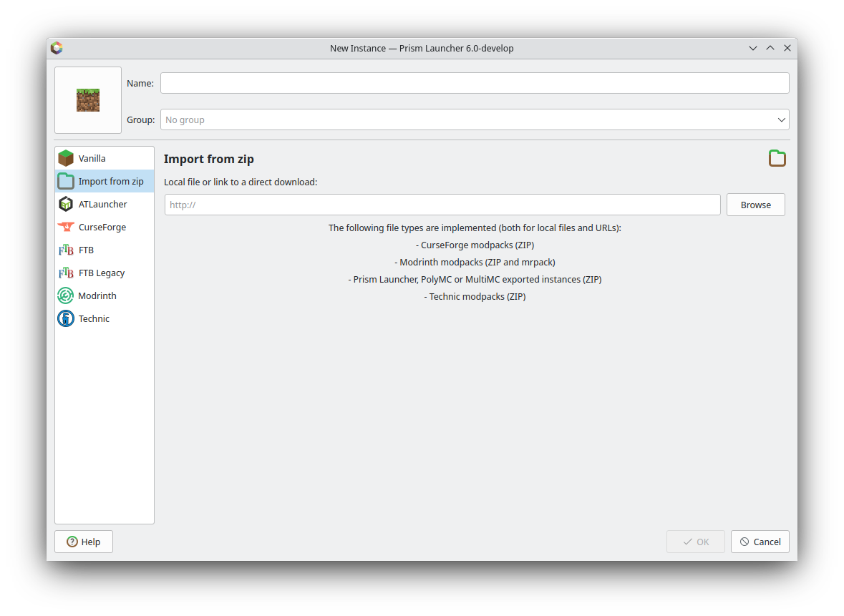Image resolution: width=844 pixels, height=616 pixels.
Task: Select the Modrinth green icon
Action: [x=66, y=295]
